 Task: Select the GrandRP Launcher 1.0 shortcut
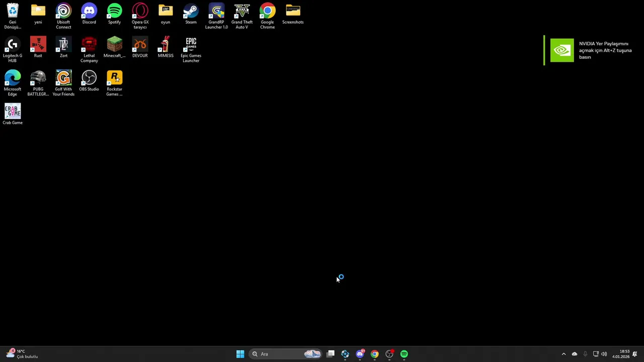(x=216, y=16)
